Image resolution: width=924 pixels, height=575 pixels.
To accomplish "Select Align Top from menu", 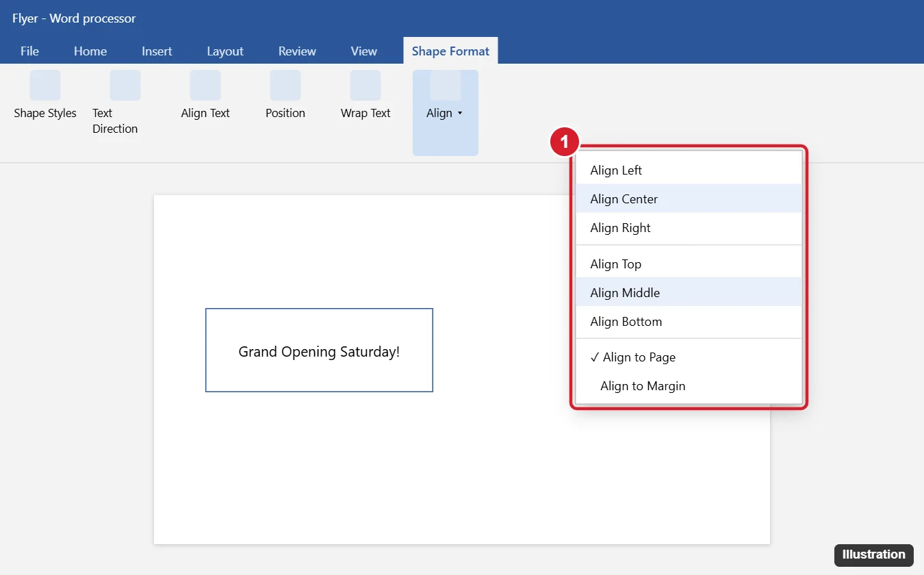I will (x=689, y=264).
